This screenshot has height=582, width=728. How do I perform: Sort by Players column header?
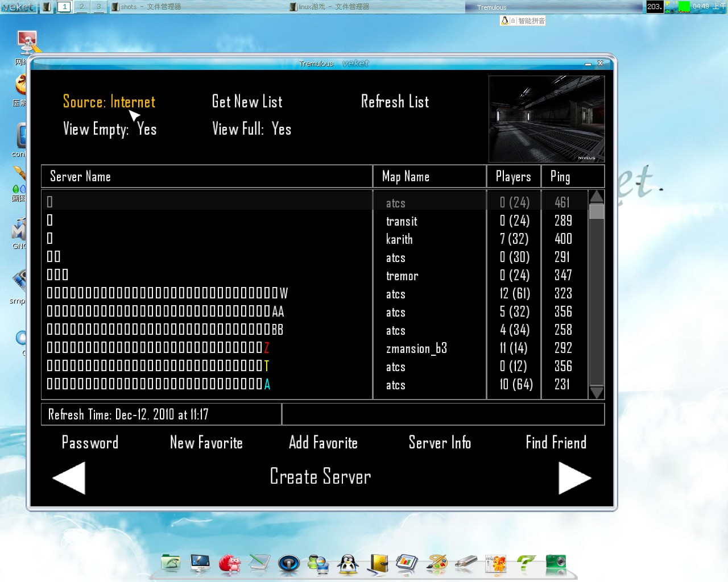[514, 177]
